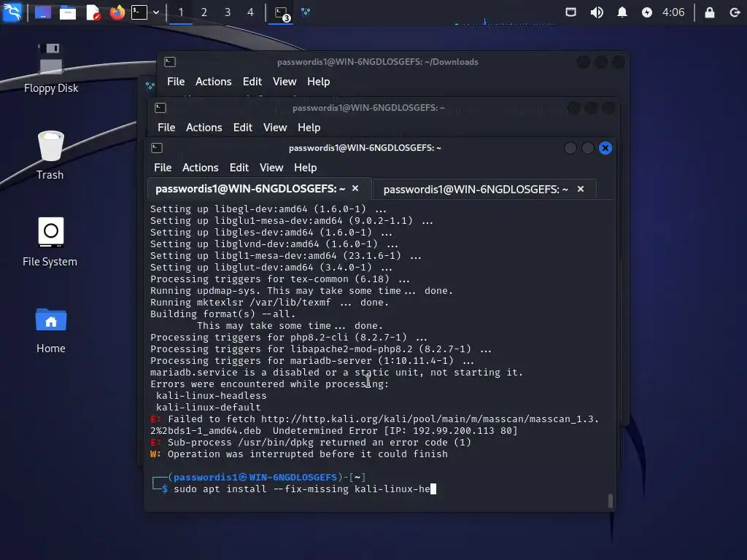Screen dimensions: 747x560
Task: Close the second terminal tab
Action: click(x=580, y=189)
